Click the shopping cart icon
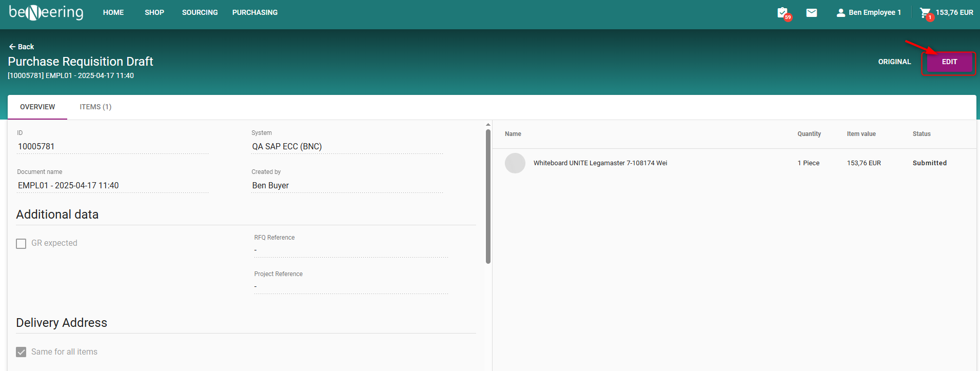980x371 pixels. [x=925, y=13]
